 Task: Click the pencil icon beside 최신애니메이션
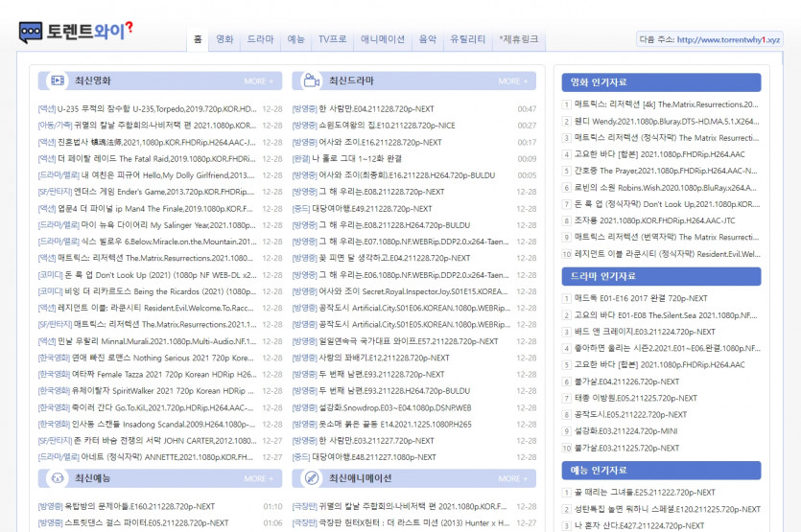pos(312,478)
